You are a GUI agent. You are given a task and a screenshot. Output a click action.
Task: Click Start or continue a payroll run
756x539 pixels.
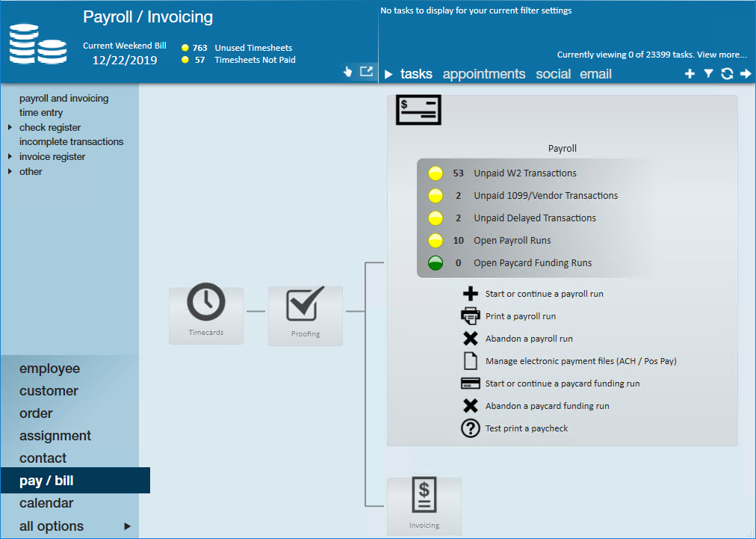point(545,294)
